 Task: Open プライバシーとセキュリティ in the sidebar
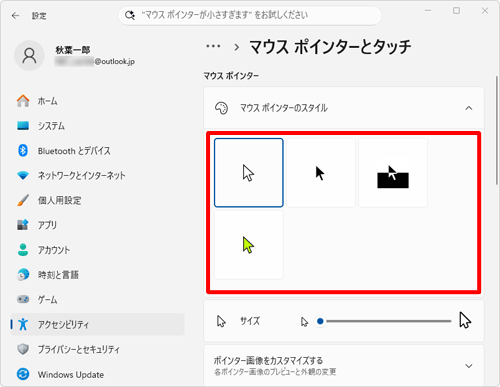click(x=97, y=349)
